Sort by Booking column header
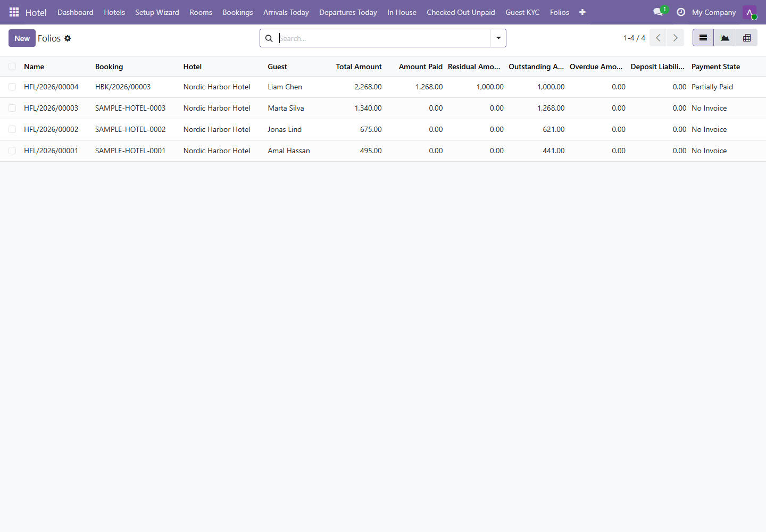Viewport: 766px width, 532px height. (x=109, y=66)
